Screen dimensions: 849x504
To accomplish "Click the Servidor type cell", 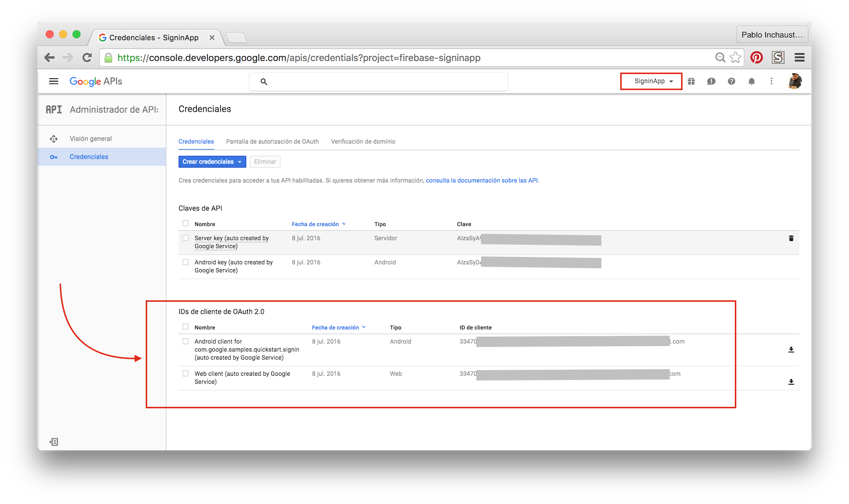I will [385, 238].
